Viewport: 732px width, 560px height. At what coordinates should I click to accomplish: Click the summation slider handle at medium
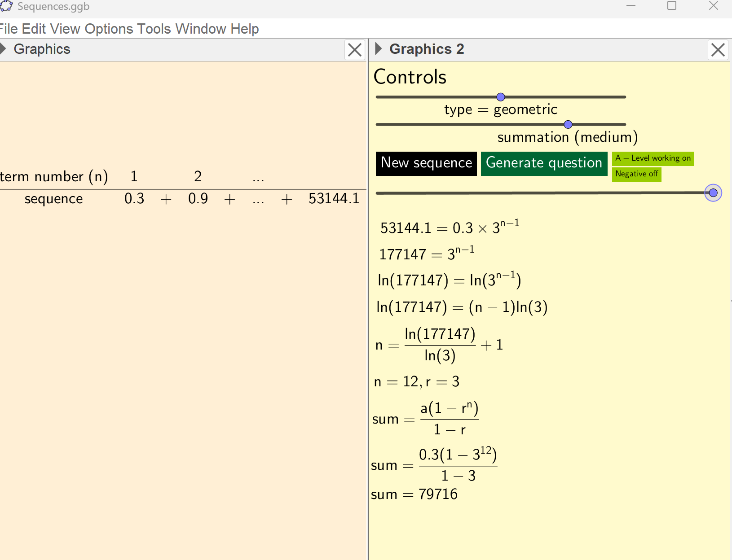[568, 124]
